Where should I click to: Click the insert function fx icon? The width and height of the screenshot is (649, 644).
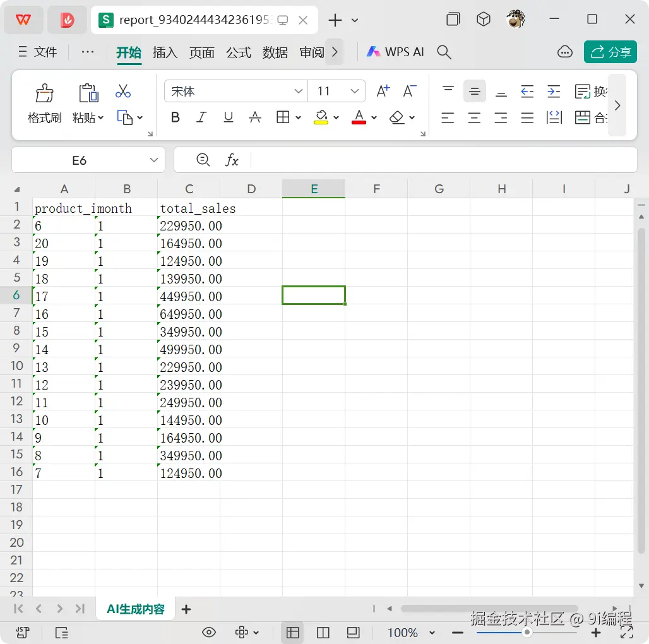pos(232,160)
